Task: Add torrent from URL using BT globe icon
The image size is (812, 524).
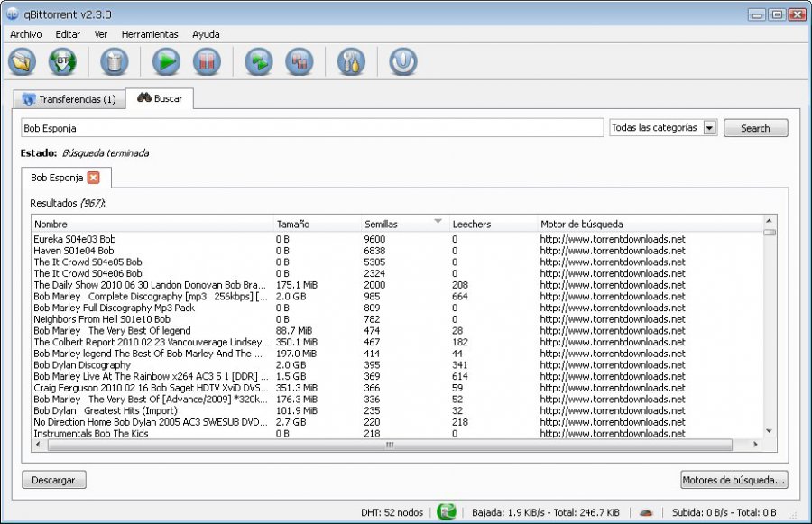Action: pos(62,62)
